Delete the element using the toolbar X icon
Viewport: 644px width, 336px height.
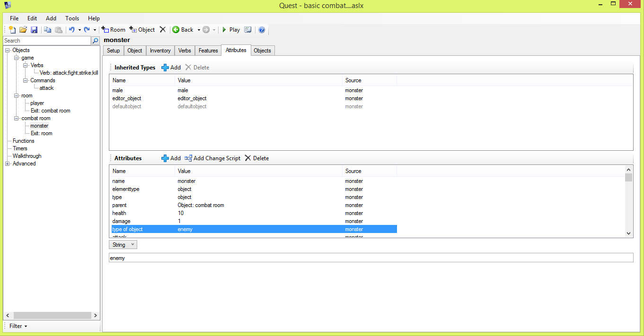click(x=163, y=30)
